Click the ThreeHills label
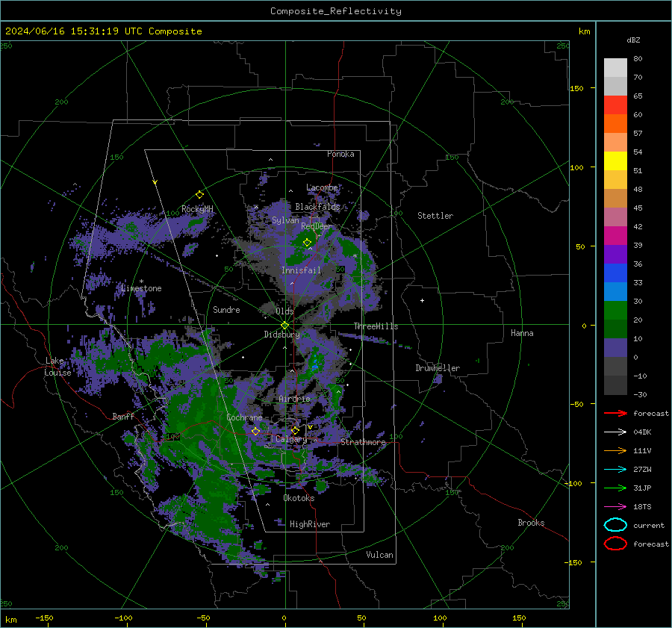The width and height of the screenshot is (672, 628). tap(376, 326)
